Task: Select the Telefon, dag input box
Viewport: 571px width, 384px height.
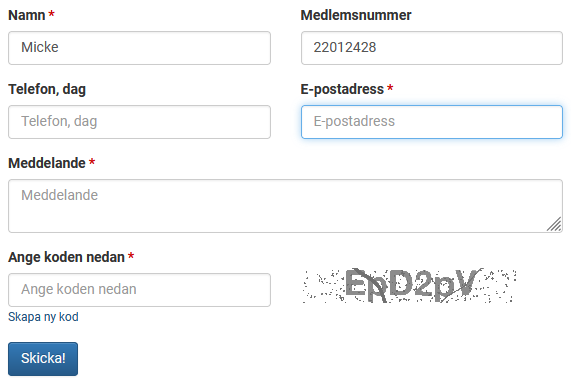Action: tap(139, 122)
